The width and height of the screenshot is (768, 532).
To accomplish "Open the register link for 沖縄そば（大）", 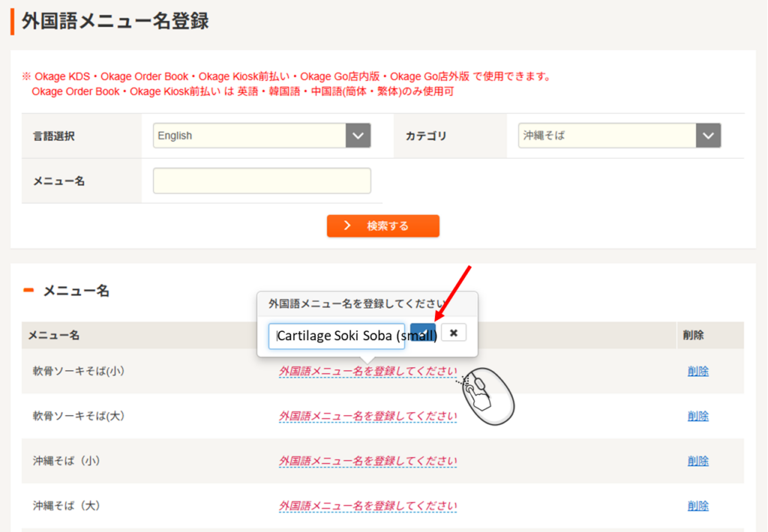I will 367,506.
